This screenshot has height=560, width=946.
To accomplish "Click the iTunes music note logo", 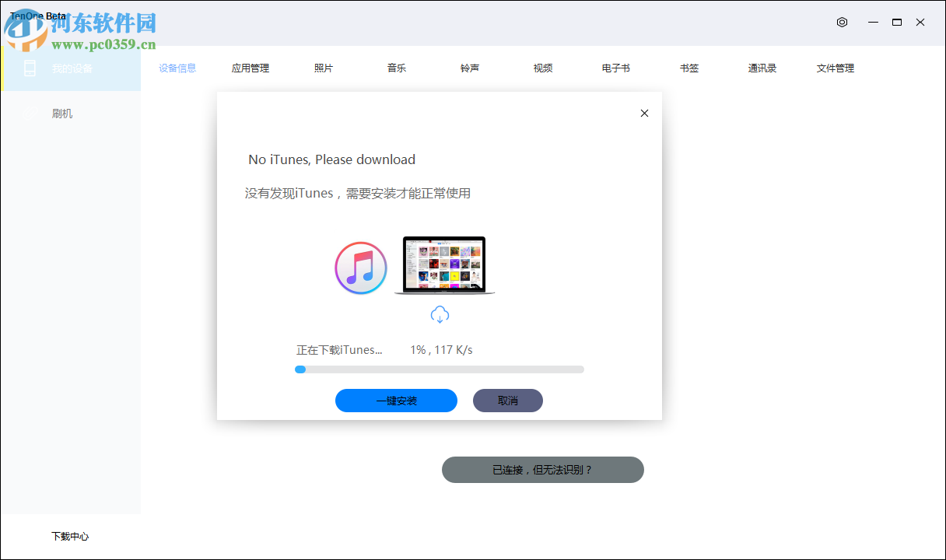I will click(360, 268).
